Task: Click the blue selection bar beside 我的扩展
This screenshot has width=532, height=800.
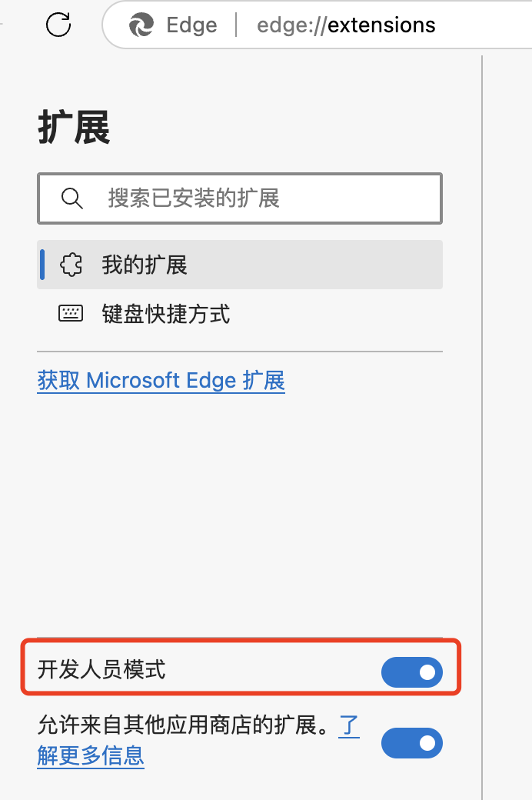Action: pyautogui.click(x=42, y=265)
